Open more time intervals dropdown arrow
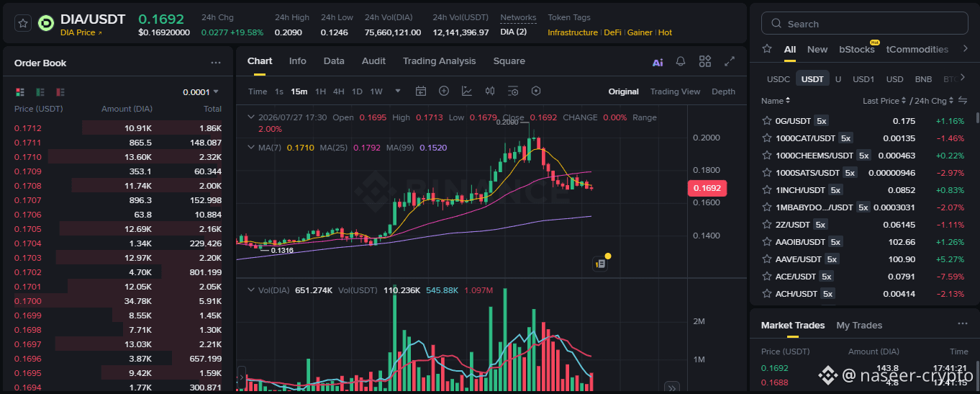Image resolution: width=980 pixels, height=394 pixels. click(398, 91)
